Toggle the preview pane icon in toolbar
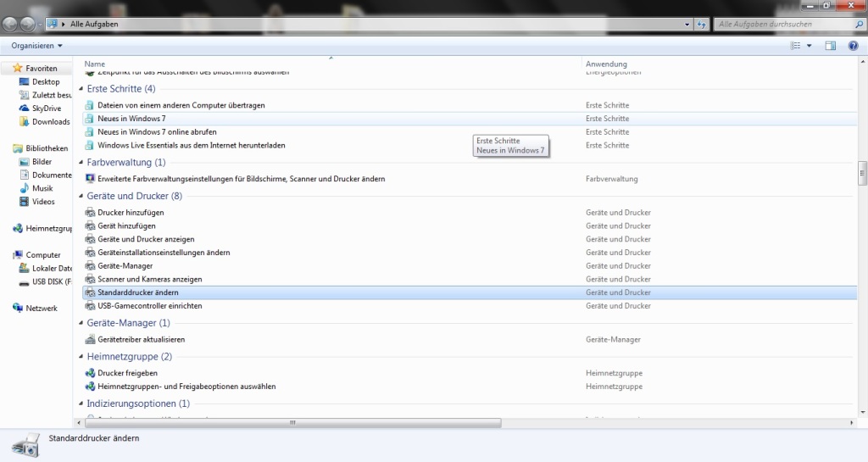The width and height of the screenshot is (868, 462). [x=831, y=46]
